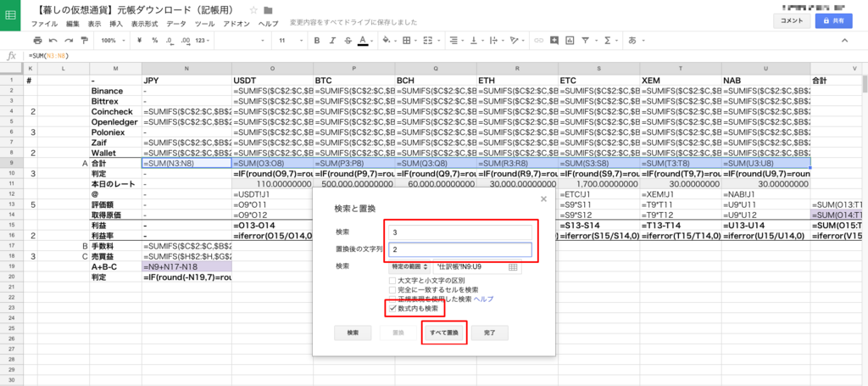
Task: Click the 置換後の文字列 input field
Action: [x=460, y=249]
